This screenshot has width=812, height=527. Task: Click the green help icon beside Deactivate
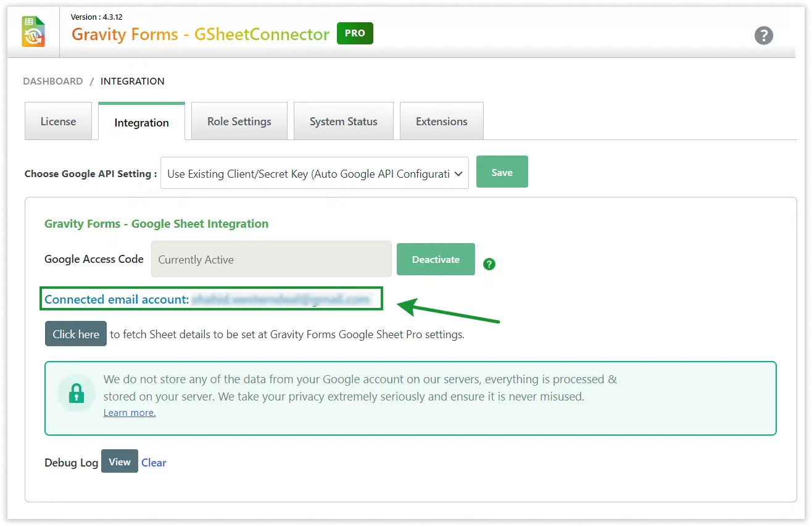pos(489,264)
